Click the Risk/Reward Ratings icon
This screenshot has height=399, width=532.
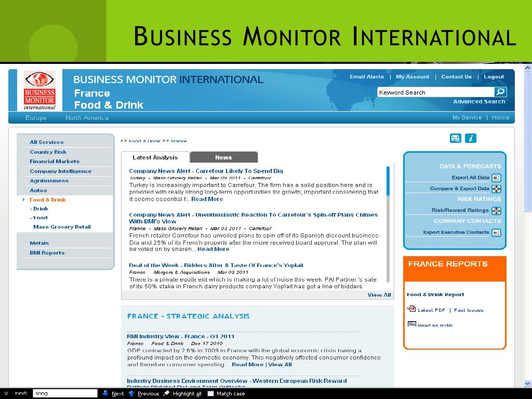click(496, 211)
